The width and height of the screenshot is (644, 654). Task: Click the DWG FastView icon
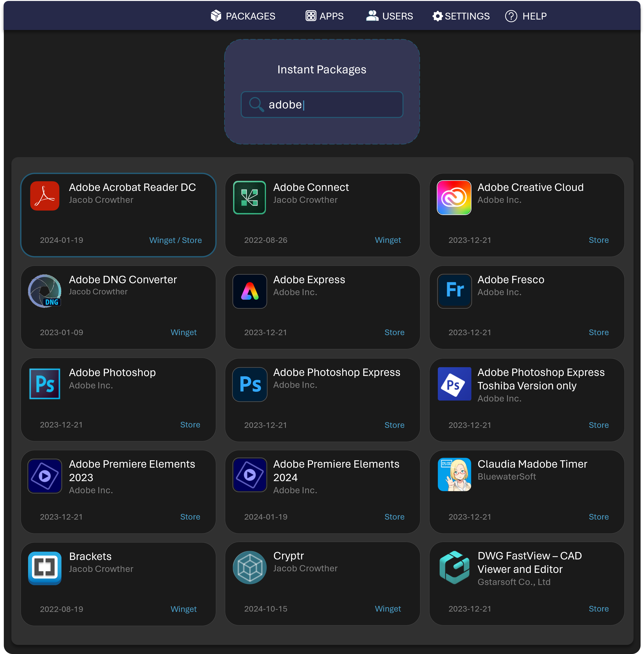(x=454, y=568)
